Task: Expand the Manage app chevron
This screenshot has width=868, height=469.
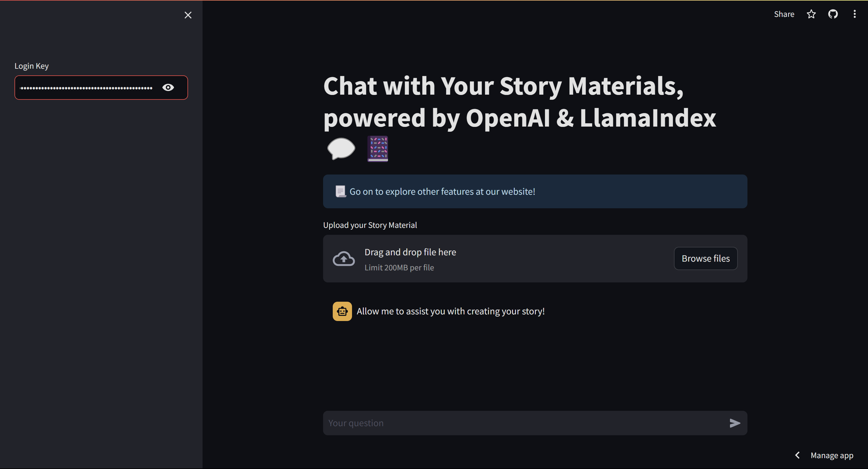Action: (797, 455)
